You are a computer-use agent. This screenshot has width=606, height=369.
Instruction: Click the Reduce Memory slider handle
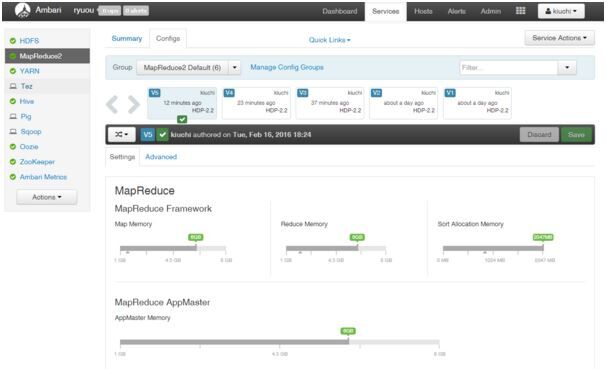point(358,248)
